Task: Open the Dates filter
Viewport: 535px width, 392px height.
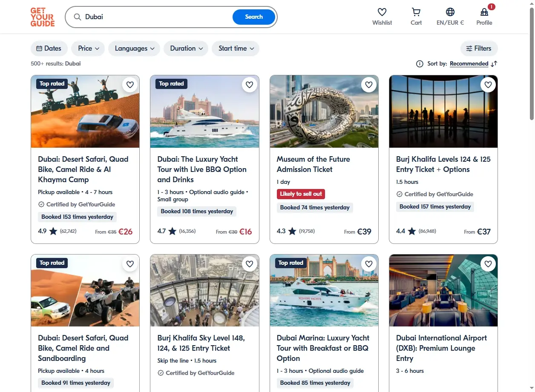Action: click(49, 49)
